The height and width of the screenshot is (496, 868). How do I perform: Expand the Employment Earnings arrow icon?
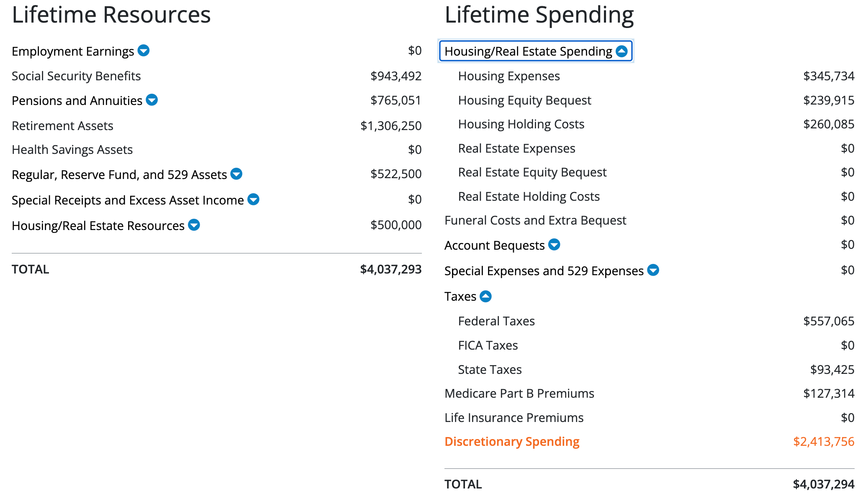click(x=144, y=51)
